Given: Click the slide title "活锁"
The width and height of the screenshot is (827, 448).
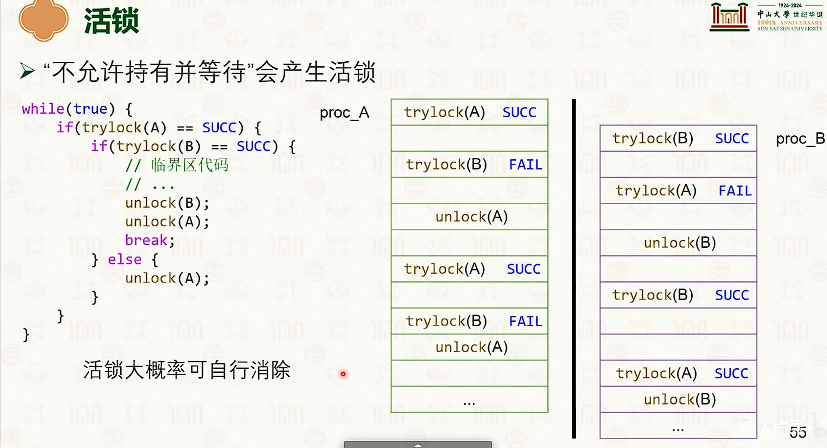Looking at the screenshot, I should (111, 21).
